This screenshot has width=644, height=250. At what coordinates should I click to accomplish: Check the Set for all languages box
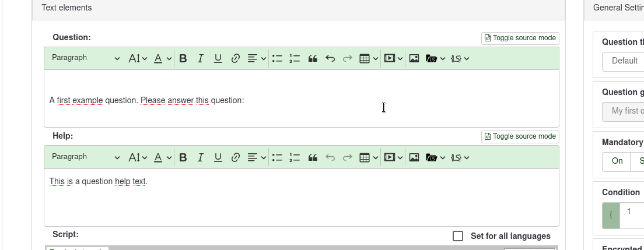(x=458, y=236)
